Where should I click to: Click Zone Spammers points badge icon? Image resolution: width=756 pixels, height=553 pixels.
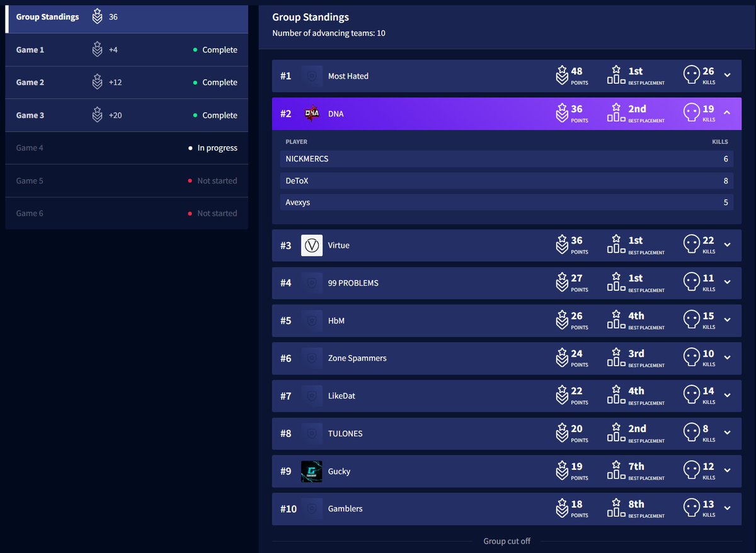coord(562,358)
